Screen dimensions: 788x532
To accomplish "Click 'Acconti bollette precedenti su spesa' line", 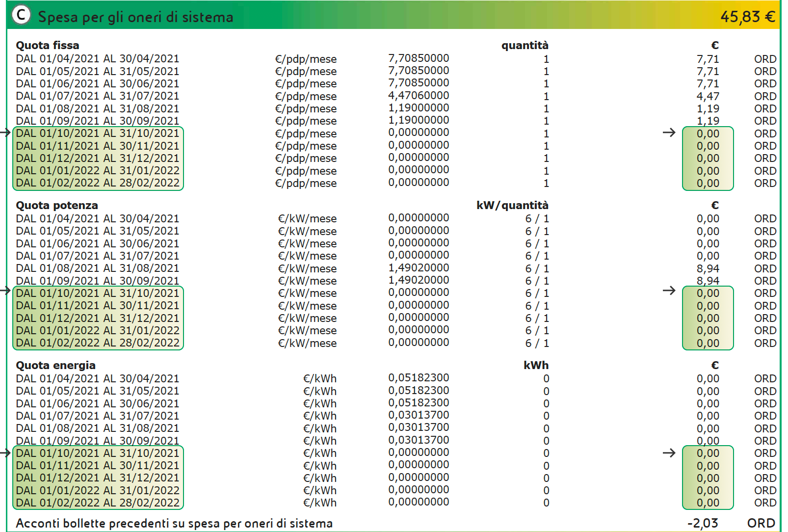I will pyautogui.click(x=174, y=524).
